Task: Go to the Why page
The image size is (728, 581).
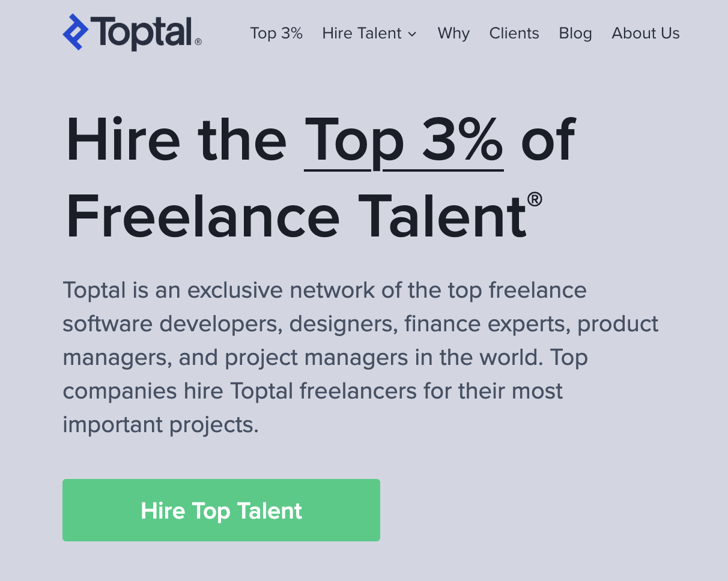Action: coord(453,33)
